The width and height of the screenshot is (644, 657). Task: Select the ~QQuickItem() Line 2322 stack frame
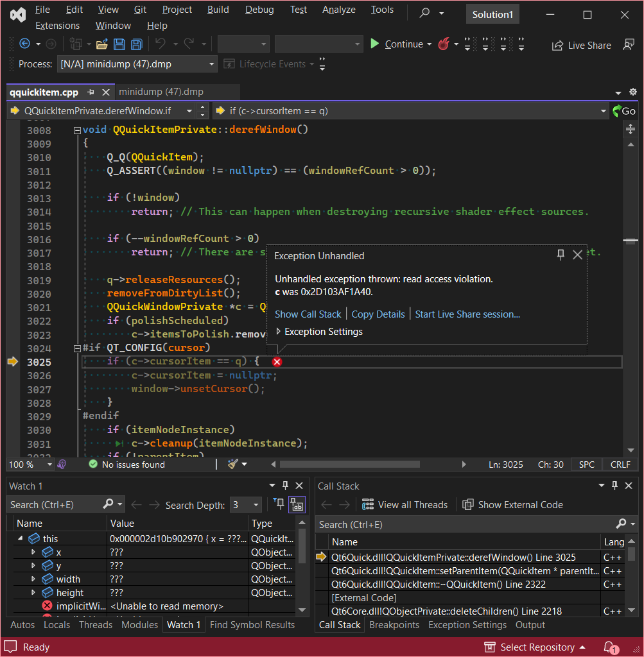439,584
